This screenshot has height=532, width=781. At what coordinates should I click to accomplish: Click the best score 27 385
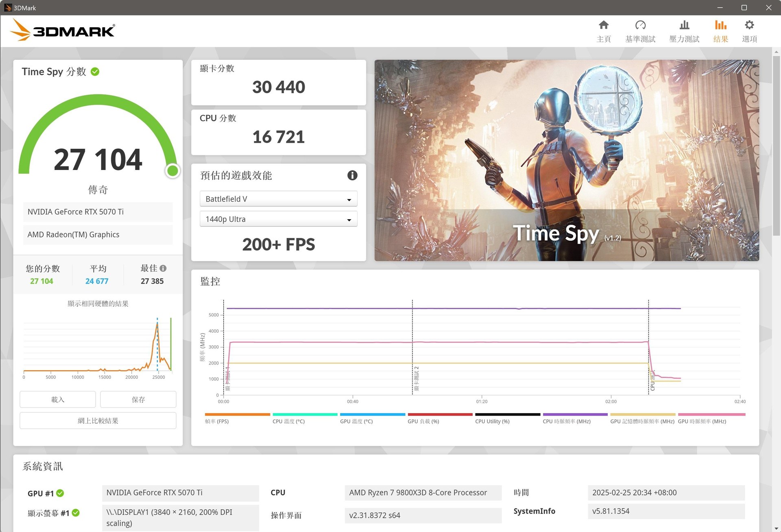tap(152, 281)
